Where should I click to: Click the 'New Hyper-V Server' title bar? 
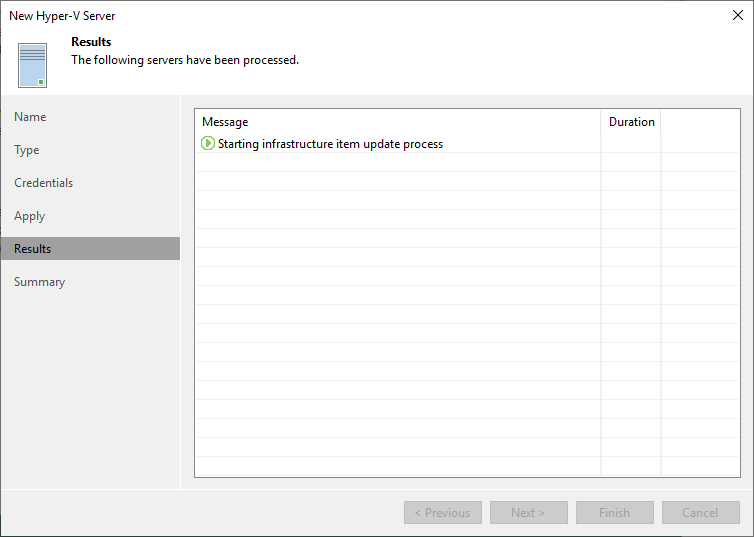62,16
